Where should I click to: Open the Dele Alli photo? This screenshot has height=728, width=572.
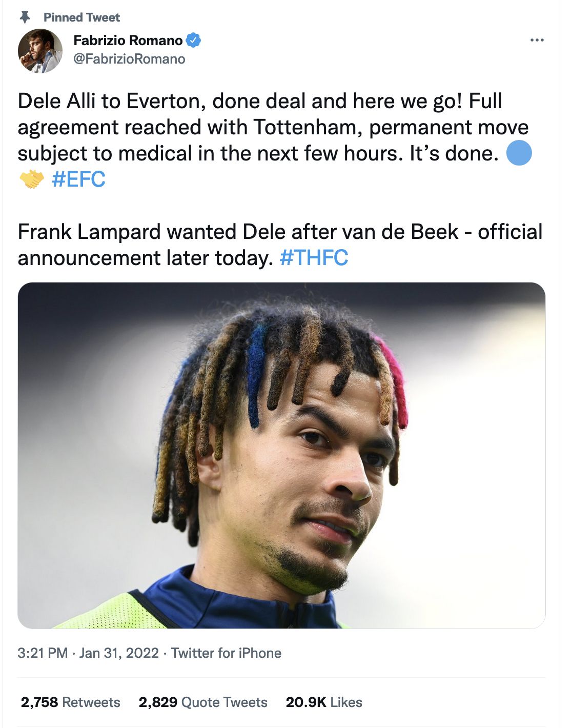point(281,455)
